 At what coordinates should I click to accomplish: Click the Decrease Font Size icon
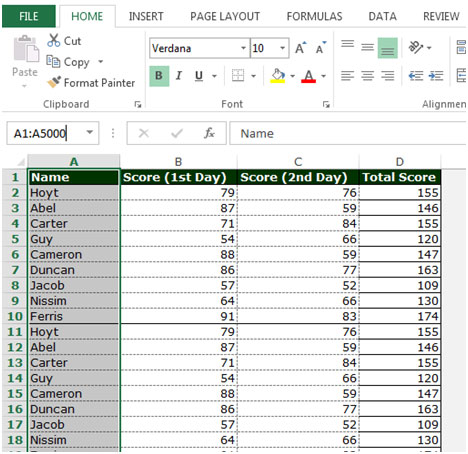[321, 48]
